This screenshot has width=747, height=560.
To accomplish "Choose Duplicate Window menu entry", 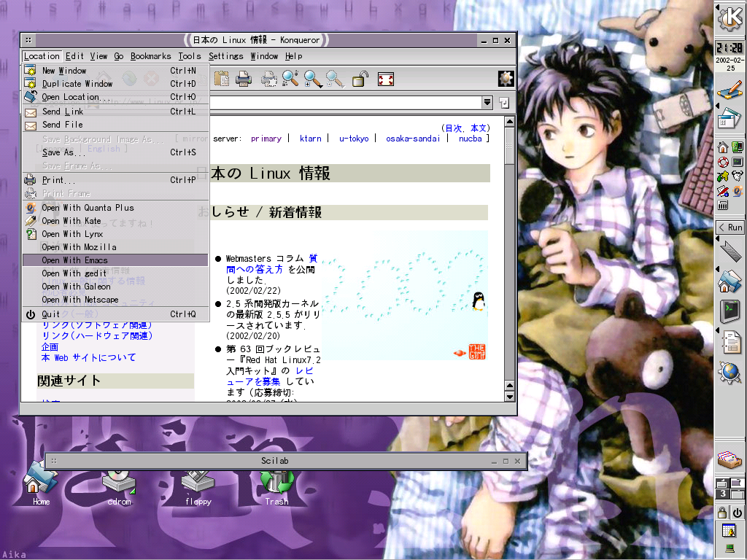I will [x=115, y=84].
